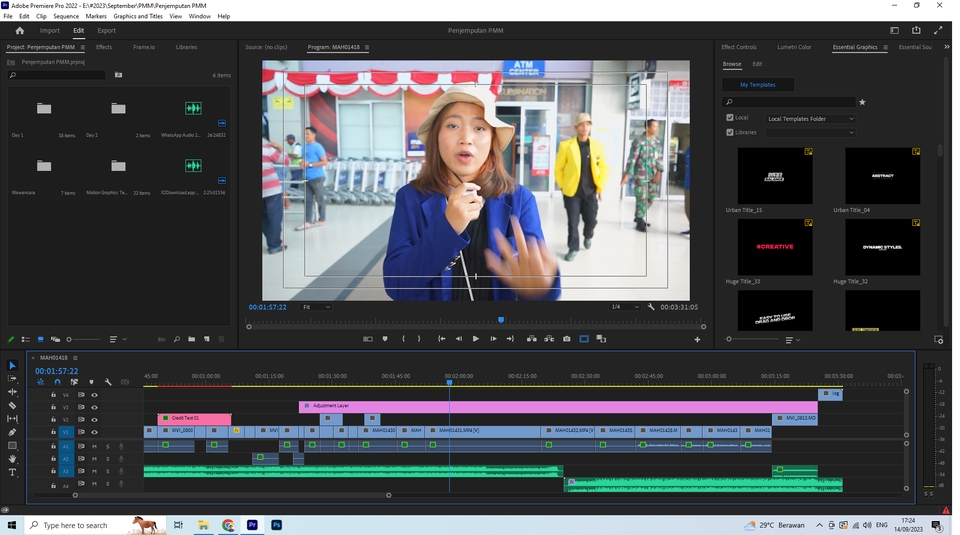Viewport: 960px width, 535px height.
Task: Switch to the Effects tab
Action: point(104,47)
